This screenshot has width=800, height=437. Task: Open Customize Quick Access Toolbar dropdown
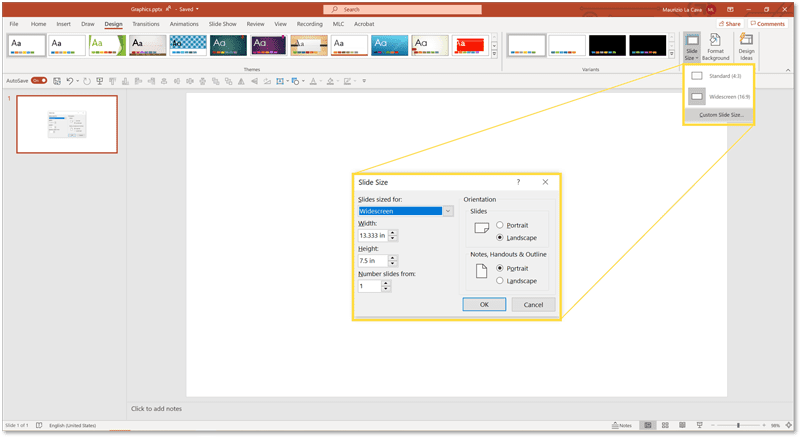tap(364, 81)
